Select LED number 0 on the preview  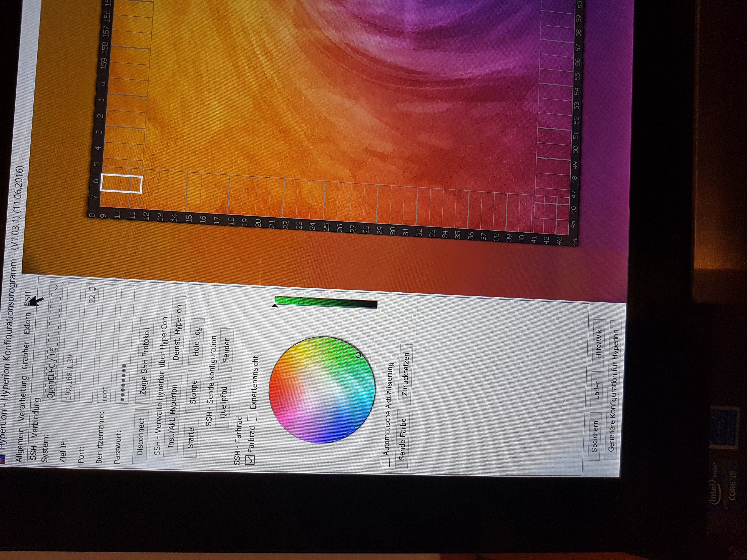click(102, 84)
